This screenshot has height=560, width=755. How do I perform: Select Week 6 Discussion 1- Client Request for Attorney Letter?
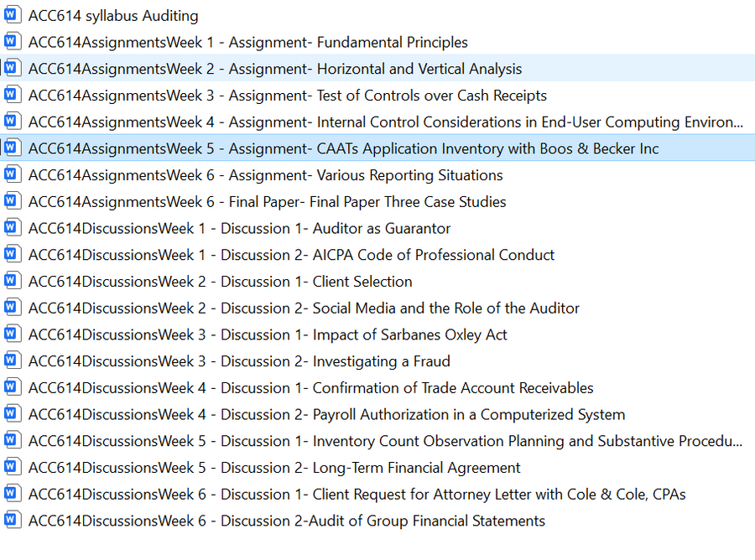(357, 494)
